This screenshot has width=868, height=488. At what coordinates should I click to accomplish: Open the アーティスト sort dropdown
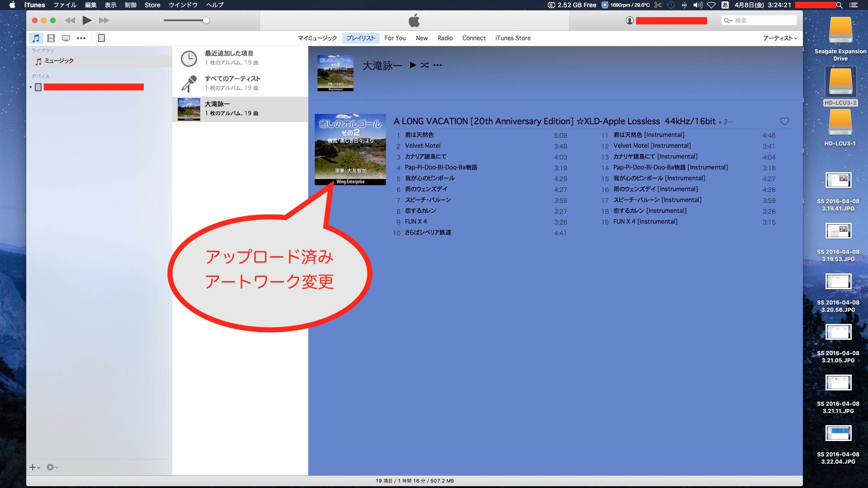coord(780,38)
